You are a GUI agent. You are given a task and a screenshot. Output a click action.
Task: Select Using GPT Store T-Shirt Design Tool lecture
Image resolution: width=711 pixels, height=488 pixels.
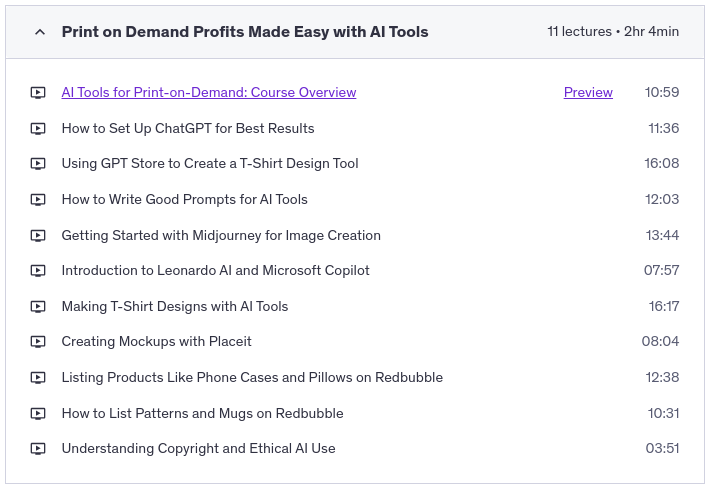(x=210, y=164)
